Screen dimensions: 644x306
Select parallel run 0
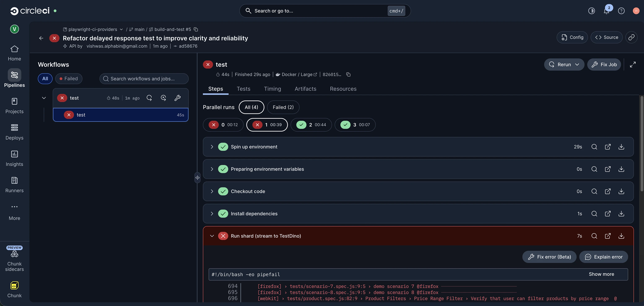tap(223, 124)
